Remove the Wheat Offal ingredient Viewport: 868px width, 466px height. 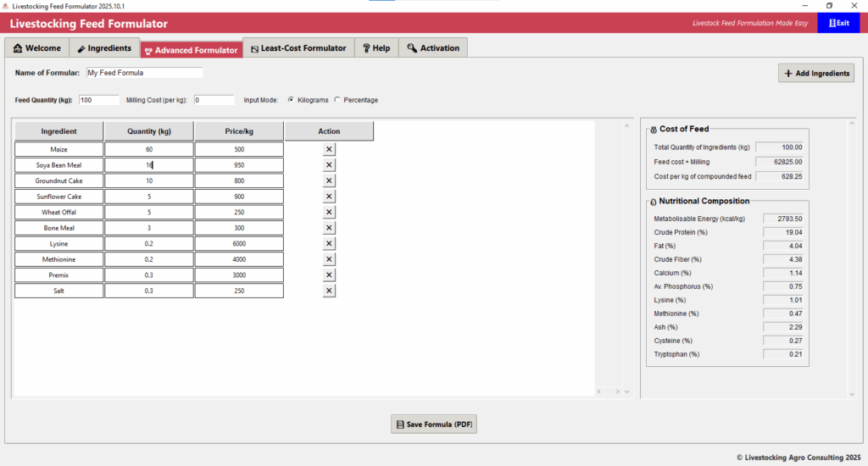coord(329,212)
